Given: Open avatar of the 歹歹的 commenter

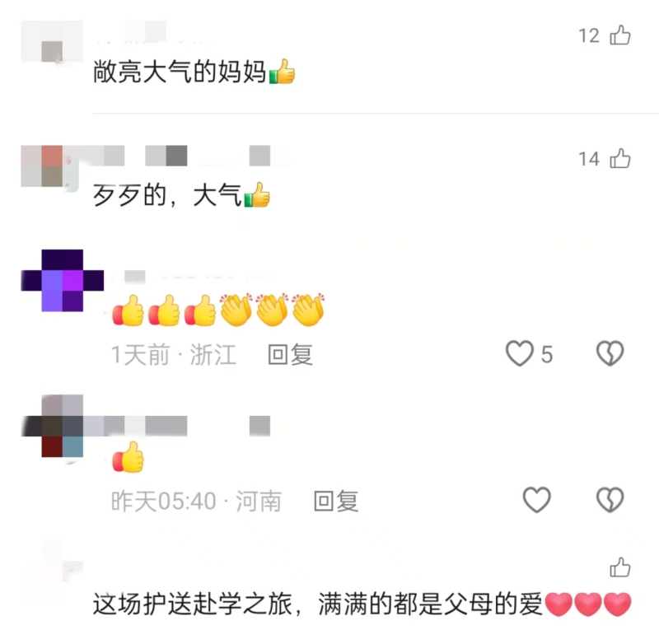Looking at the screenshot, I should [x=49, y=166].
